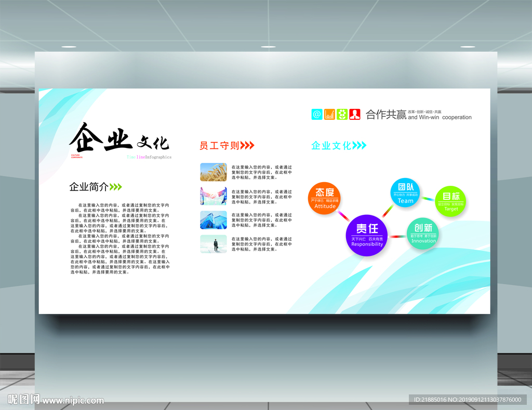The image size is (532, 410).
Task: Click the cyan @ icon
Action: tap(317, 114)
